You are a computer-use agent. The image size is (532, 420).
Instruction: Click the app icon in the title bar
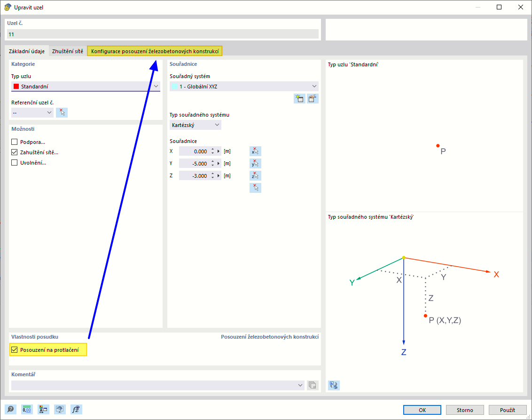click(8, 7)
